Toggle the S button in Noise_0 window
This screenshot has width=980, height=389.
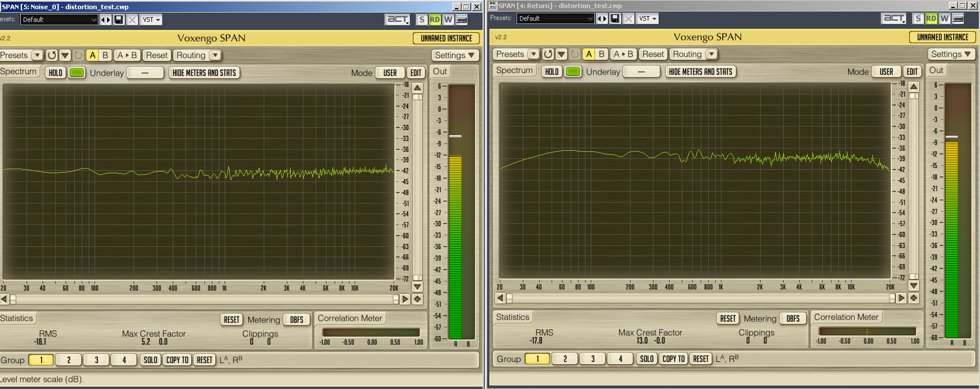click(x=422, y=20)
